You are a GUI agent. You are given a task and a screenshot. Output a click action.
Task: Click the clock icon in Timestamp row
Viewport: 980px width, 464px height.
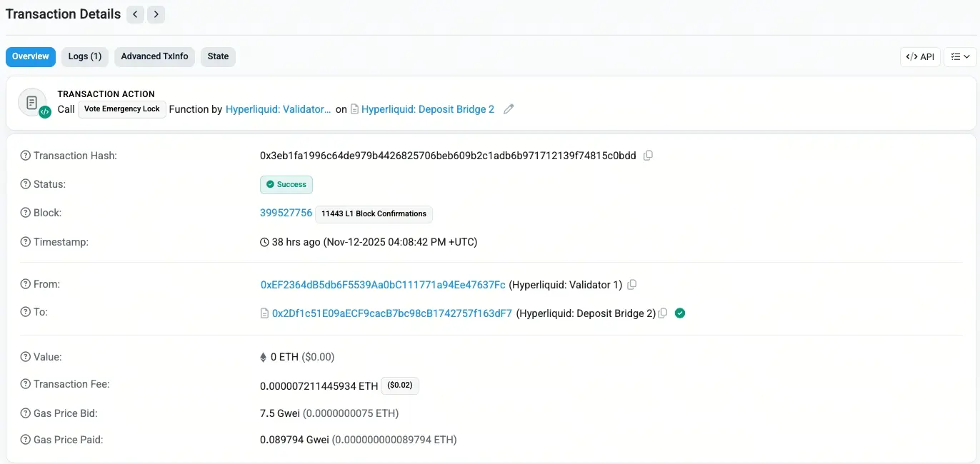pos(264,242)
